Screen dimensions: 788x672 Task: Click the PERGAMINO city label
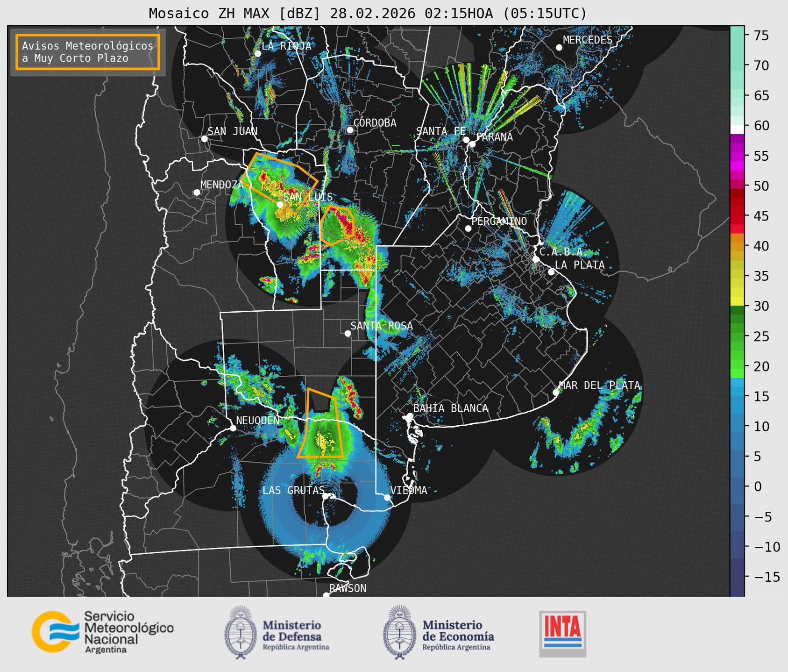[x=499, y=221]
